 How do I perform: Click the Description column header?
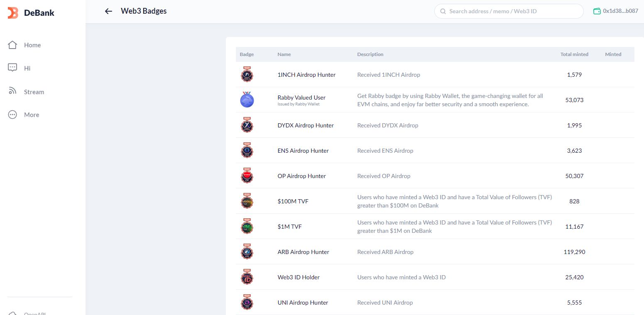coord(370,54)
